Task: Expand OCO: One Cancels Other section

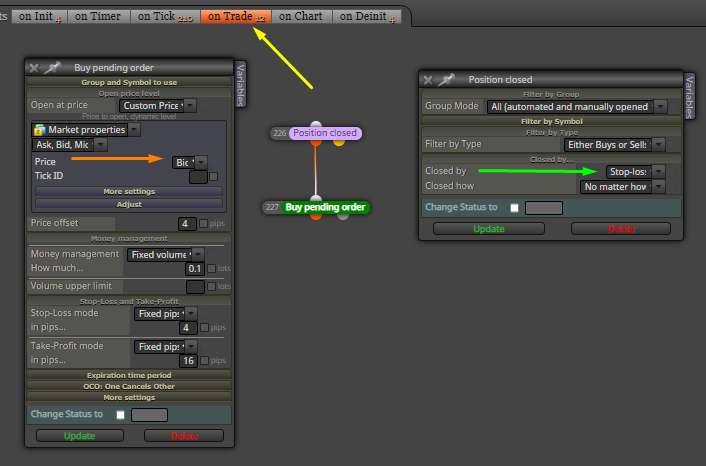Action: point(129,386)
